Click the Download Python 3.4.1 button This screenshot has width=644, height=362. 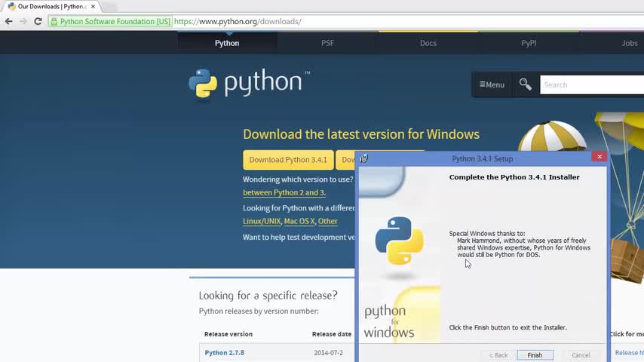pos(288,160)
